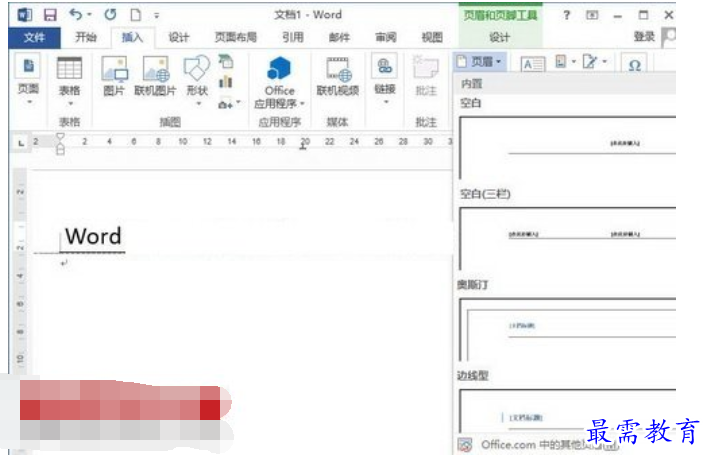
Task: Click the first line indent ruler marker
Action: [60, 137]
